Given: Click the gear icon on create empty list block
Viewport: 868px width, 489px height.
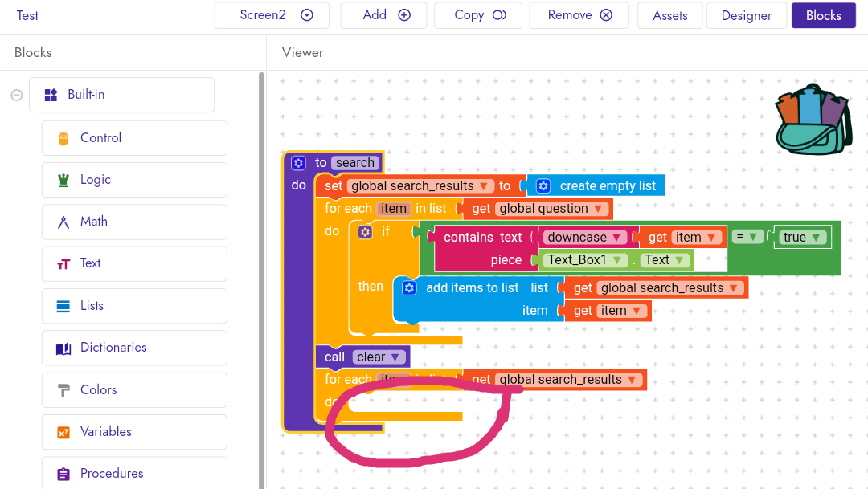Looking at the screenshot, I should (x=543, y=186).
